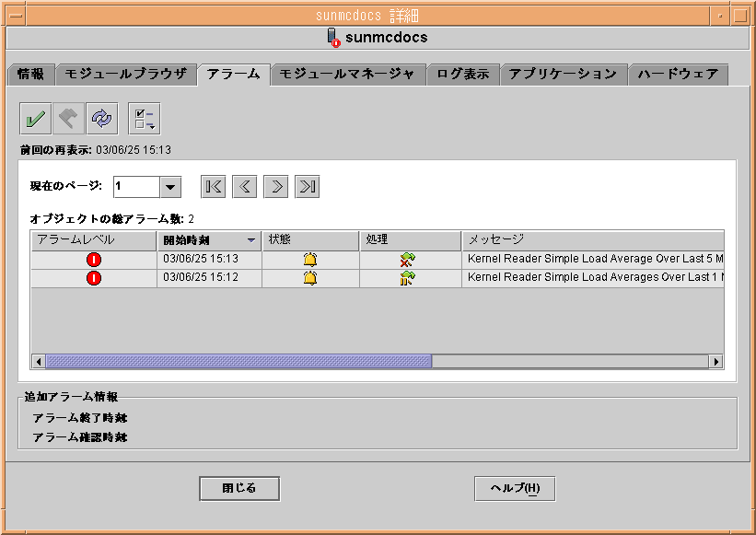Click the bell state icon in 15:13 row
This screenshot has height=535, width=756.
(x=310, y=260)
